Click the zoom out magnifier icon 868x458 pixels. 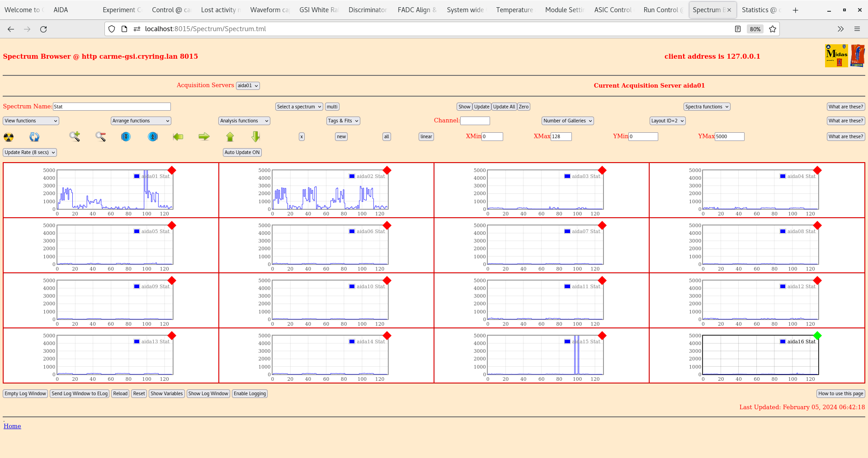click(x=100, y=136)
